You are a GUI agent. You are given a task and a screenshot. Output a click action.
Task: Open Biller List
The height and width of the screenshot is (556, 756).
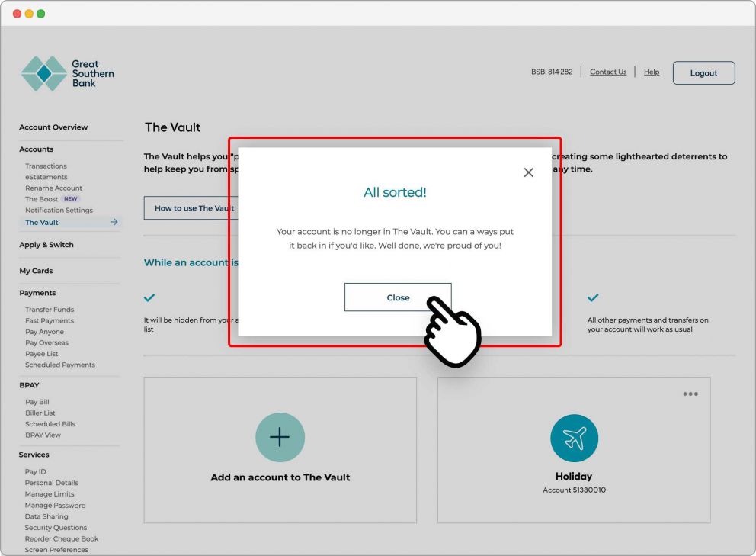click(40, 413)
